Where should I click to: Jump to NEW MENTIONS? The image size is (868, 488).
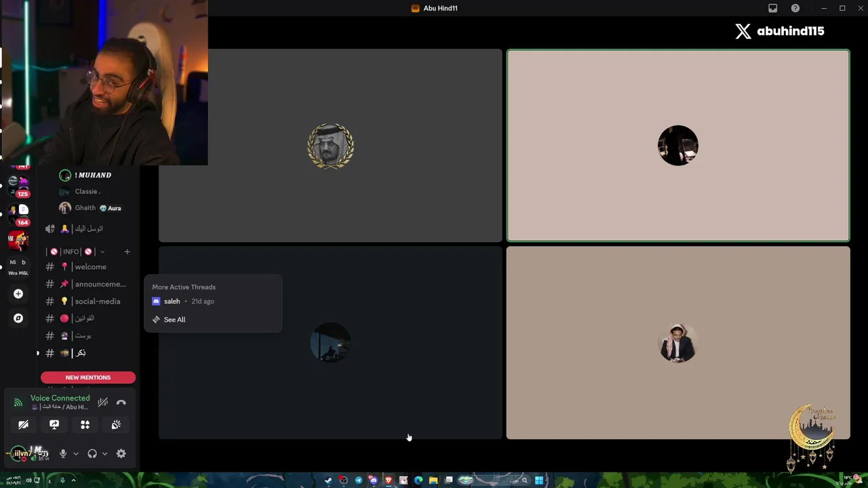88,378
